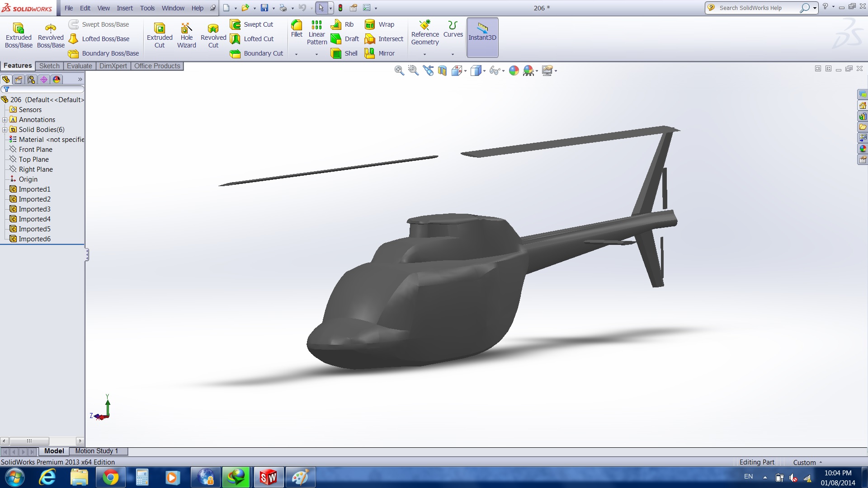Open the Display Style dropdown arrow
Image resolution: width=868 pixels, height=488 pixels.
click(484, 71)
